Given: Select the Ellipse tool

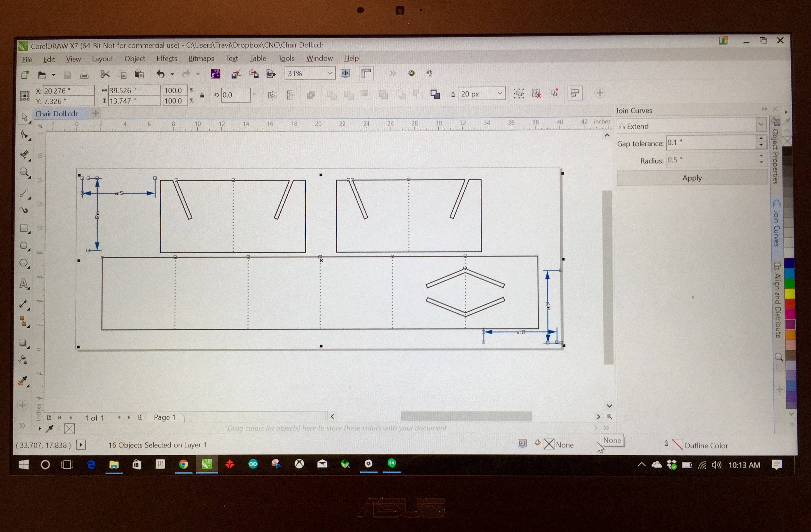Looking at the screenshot, I should (24, 246).
